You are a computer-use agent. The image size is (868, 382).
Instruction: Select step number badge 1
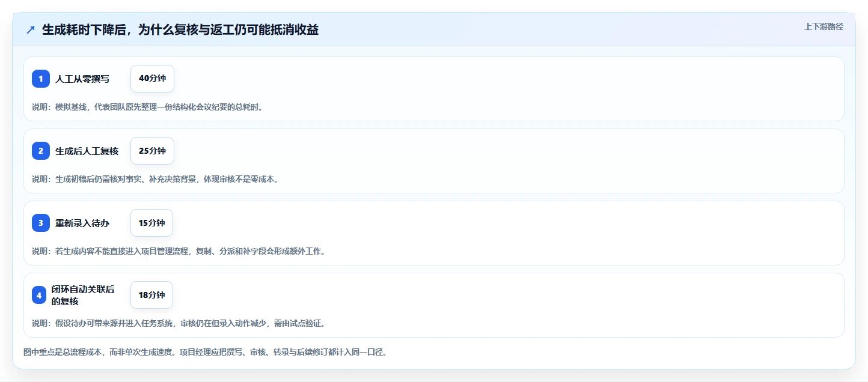point(41,79)
